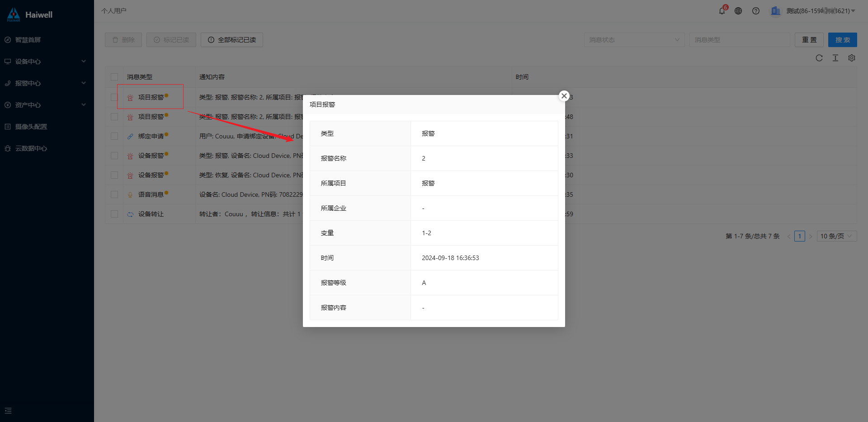This screenshot has height=422, width=868.
Task: Open the column settings gear icon
Action: (x=852, y=58)
